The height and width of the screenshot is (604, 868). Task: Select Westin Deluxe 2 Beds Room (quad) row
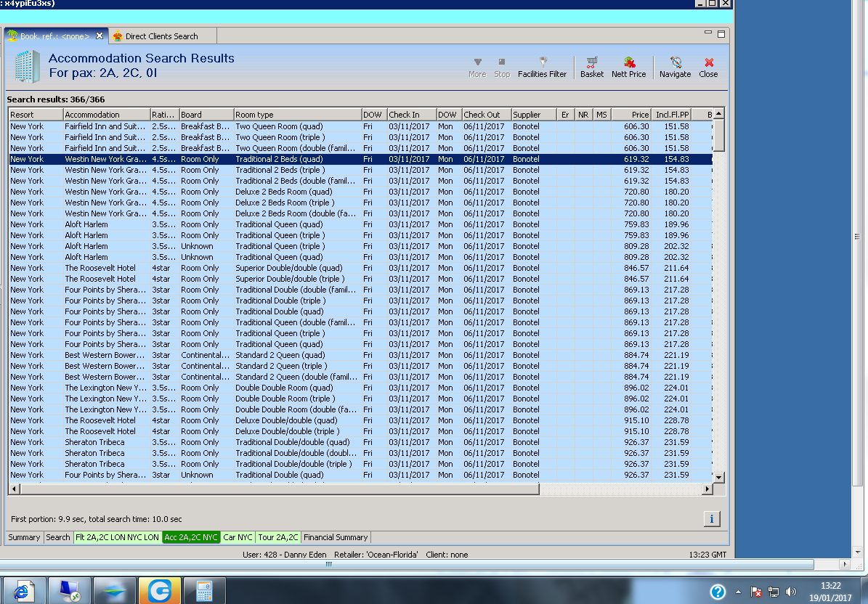(360, 192)
